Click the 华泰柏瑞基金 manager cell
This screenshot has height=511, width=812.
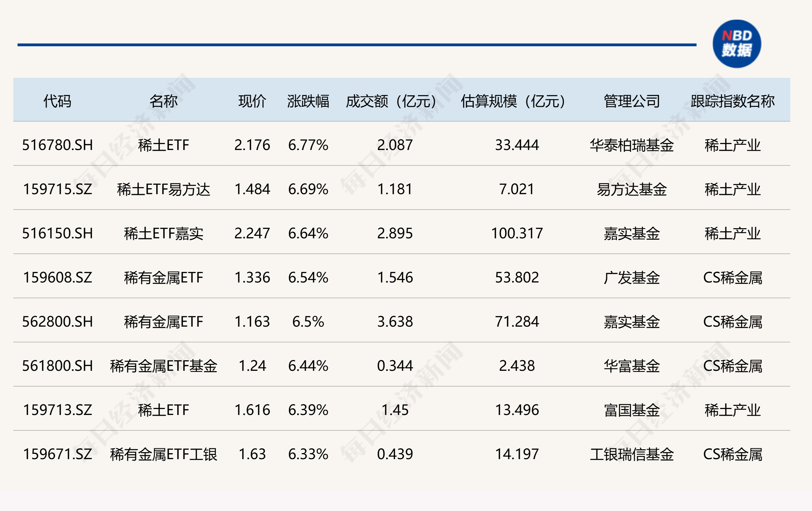click(632, 145)
